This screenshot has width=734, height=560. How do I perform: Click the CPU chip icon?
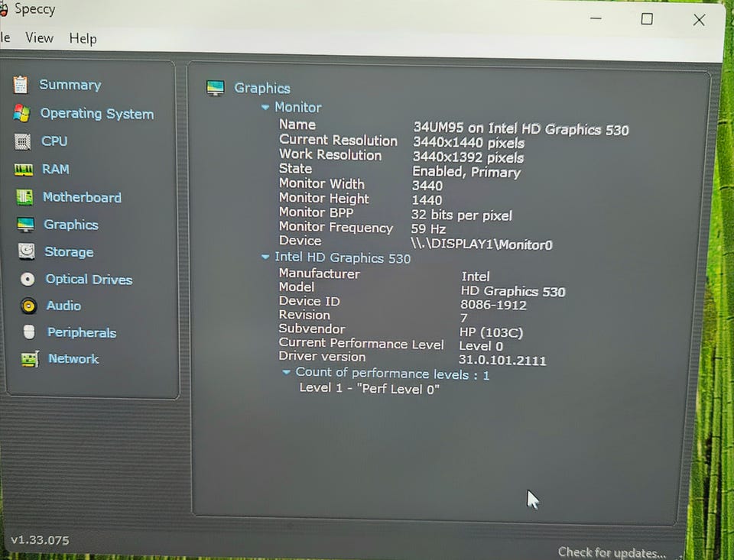(x=22, y=141)
